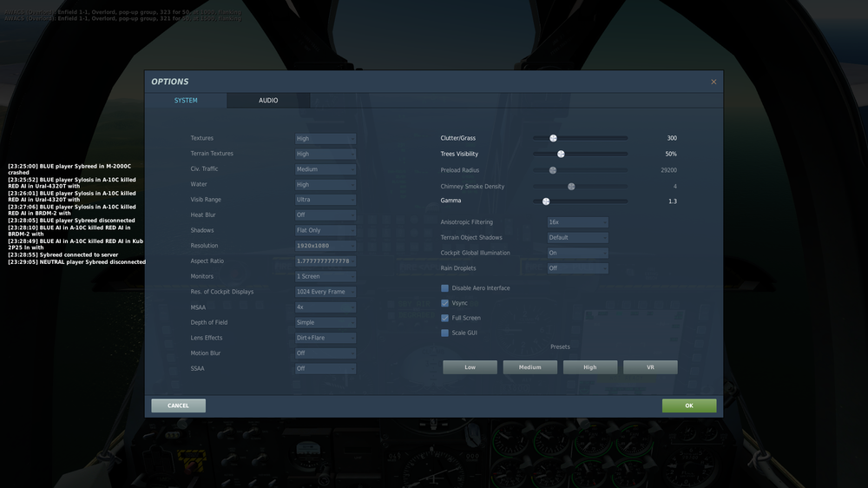This screenshot has height=488, width=868.
Task: Open the Heat Blur dropdown
Action: (x=325, y=215)
